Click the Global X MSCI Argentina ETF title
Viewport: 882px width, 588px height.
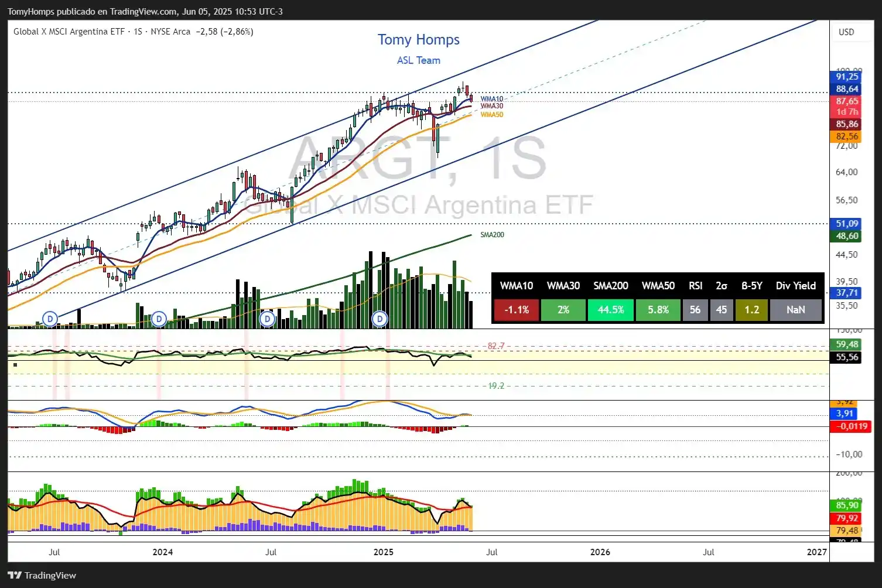(x=69, y=32)
